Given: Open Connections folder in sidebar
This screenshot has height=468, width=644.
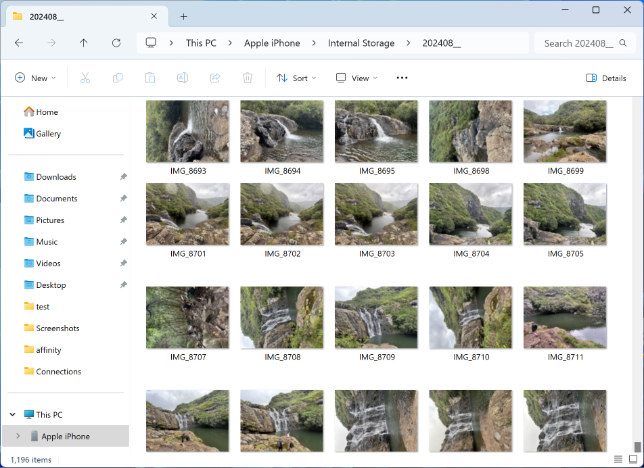Looking at the screenshot, I should coord(53,371).
